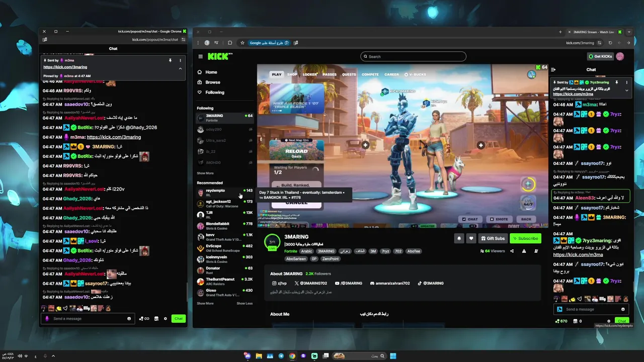This screenshot has height=362, width=644.
Task: Open reydempto recommended channel
Action: (x=224, y=193)
